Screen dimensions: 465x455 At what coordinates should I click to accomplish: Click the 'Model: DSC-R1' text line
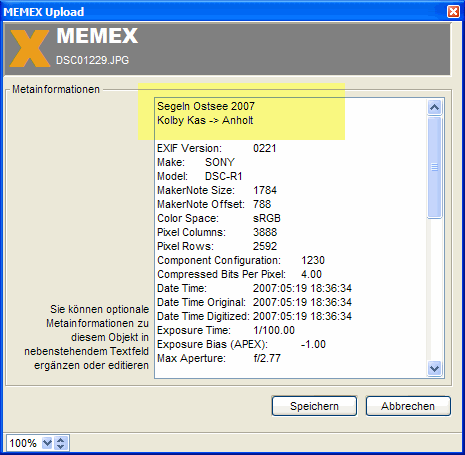(200, 176)
